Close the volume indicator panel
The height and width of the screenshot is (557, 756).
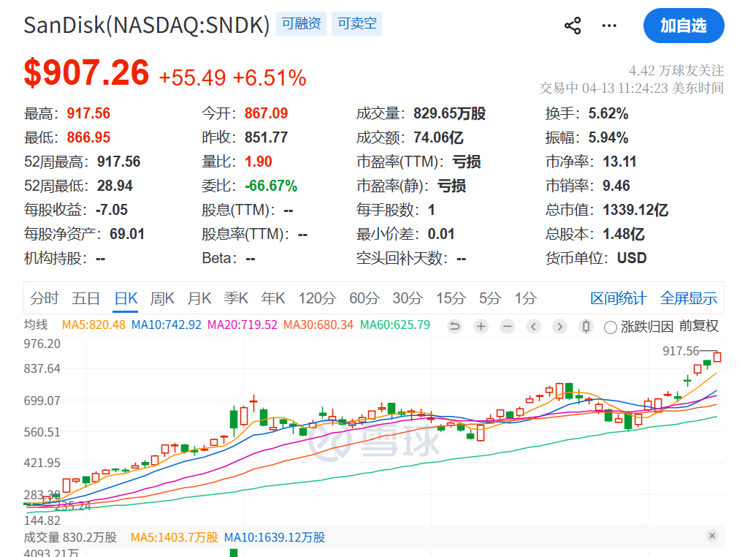coord(712,537)
